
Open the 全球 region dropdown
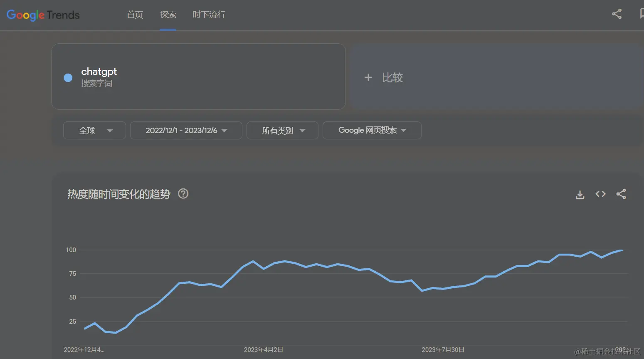coord(94,130)
